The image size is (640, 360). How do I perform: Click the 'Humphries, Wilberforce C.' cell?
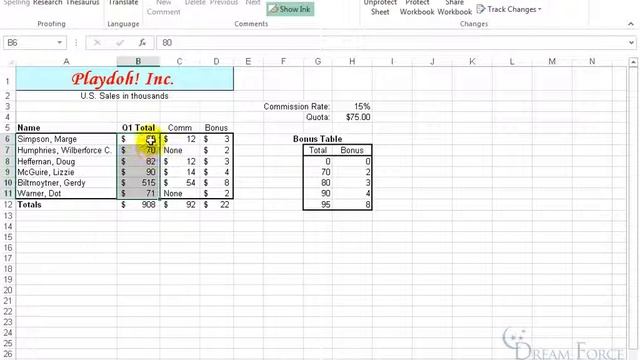coord(66,150)
